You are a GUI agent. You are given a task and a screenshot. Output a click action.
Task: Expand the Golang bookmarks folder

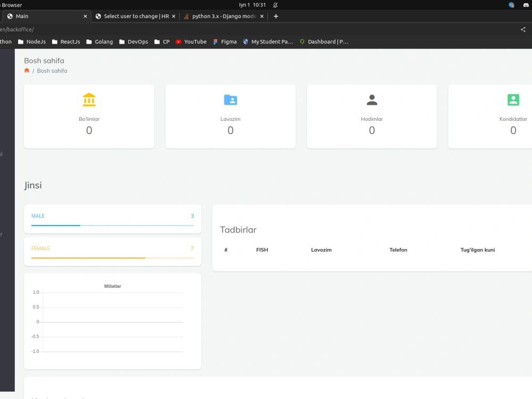tap(99, 41)
